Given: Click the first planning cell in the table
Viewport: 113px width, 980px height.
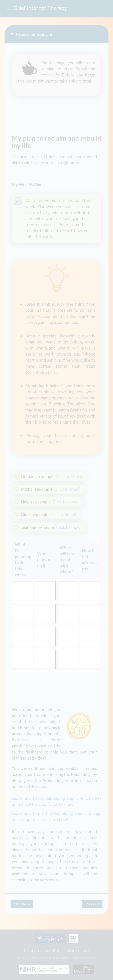Looking at the screenshot, I should tap(23, 590).
